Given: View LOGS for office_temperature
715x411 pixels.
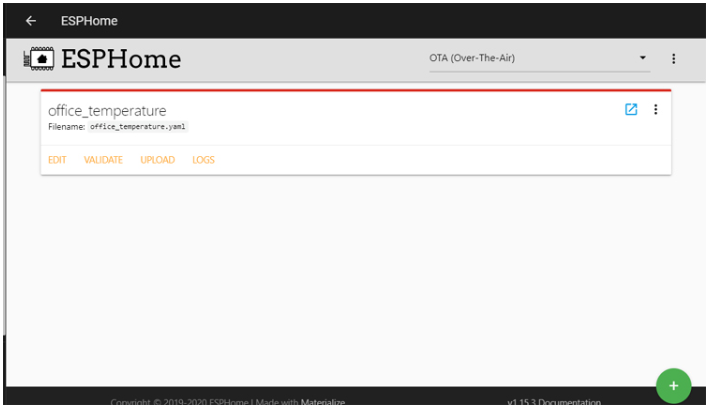Looking at the screenshot, I should point(203,160).
